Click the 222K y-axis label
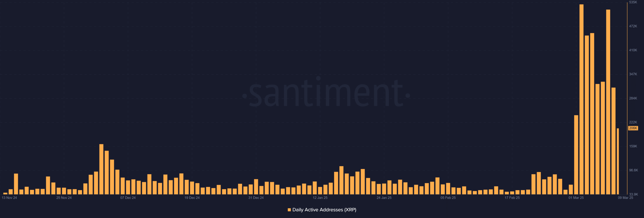644x218 pixels. 633,122
